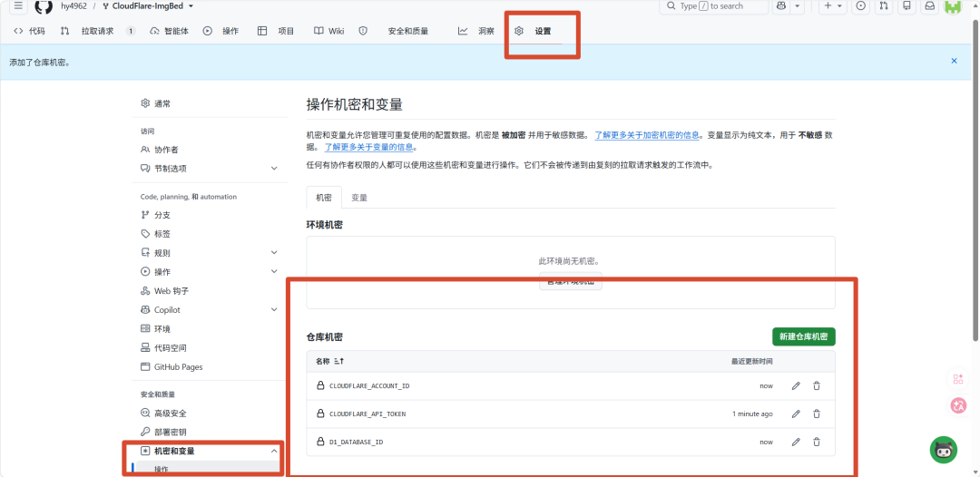Open the green octocat floating assistant button

tap(943, 450)
